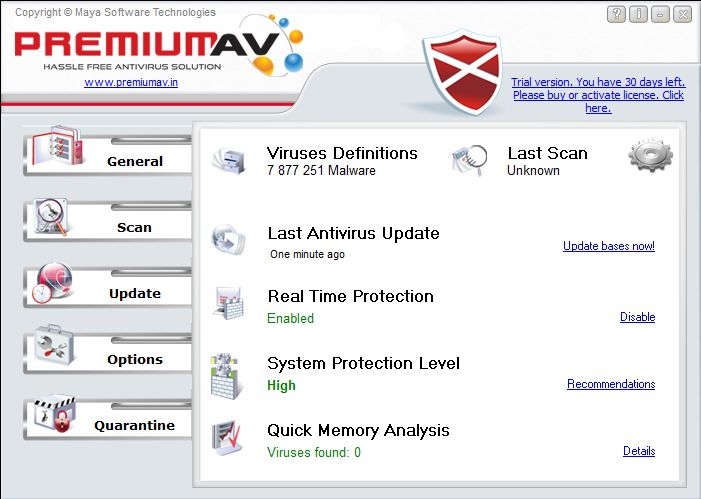Open settings via the gear icon

pos(650,155)
